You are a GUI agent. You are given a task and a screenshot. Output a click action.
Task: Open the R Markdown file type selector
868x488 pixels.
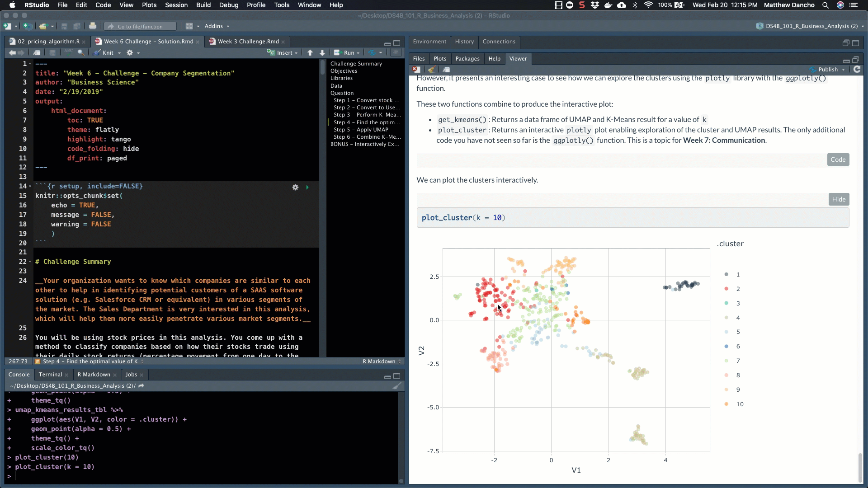(x=382, y=361)
